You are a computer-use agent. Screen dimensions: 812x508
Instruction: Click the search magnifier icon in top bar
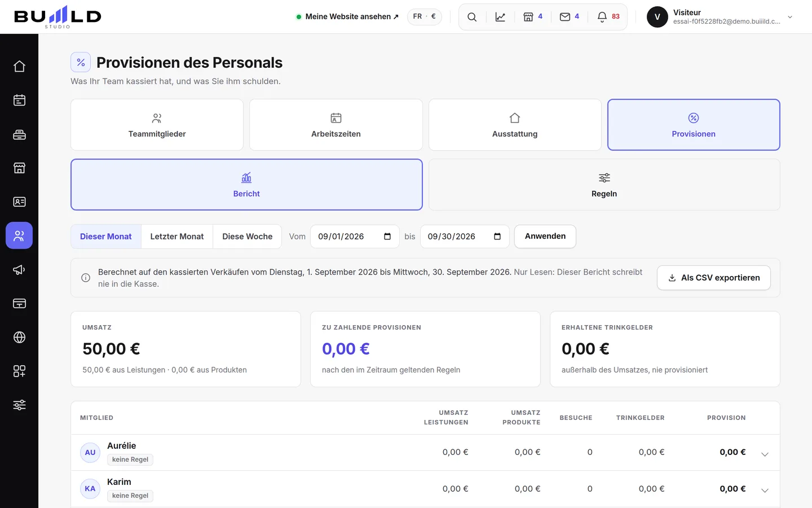pos(472,17)
